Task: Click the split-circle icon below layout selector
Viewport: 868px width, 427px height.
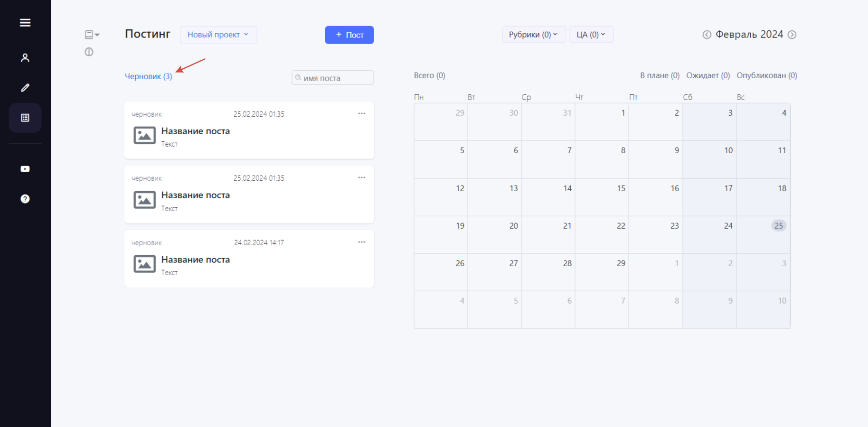Action: (x=89, y=52)
